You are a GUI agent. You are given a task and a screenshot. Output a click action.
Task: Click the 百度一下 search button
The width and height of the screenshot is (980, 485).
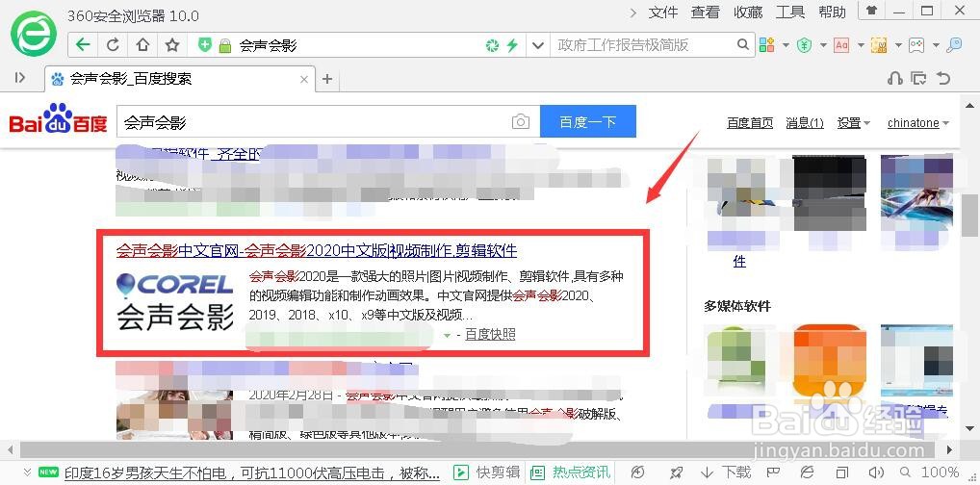coord(588,121)
